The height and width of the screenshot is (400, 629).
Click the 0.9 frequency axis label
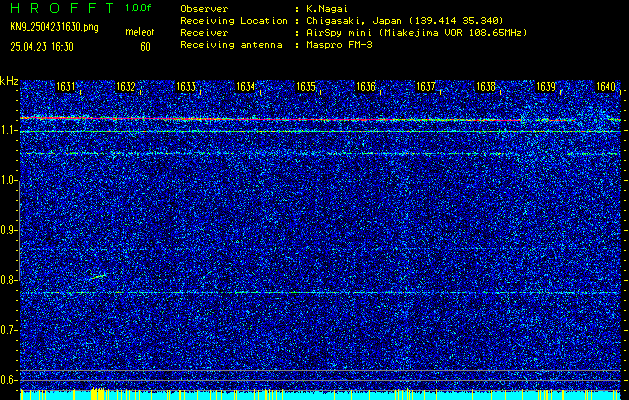click(x=8, y=230)
